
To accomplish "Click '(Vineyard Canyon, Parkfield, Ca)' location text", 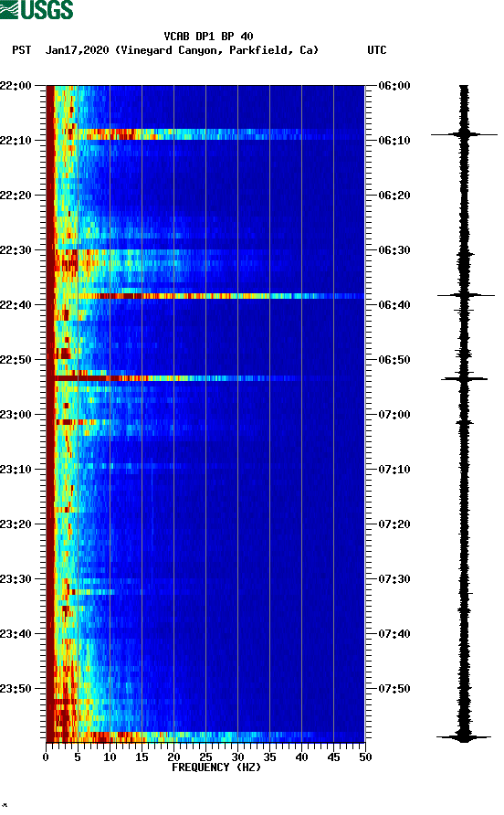I will [216, 50].
